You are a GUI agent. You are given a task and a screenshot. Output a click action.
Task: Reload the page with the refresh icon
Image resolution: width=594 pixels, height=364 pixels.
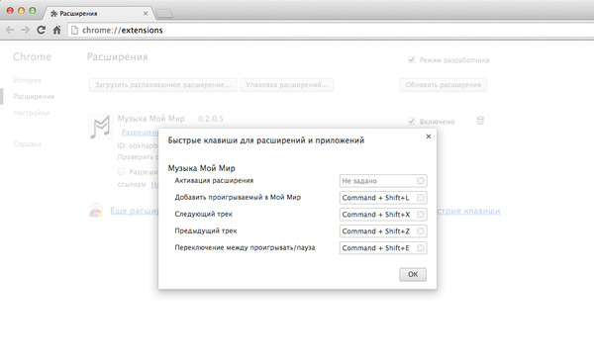point(41,30)
